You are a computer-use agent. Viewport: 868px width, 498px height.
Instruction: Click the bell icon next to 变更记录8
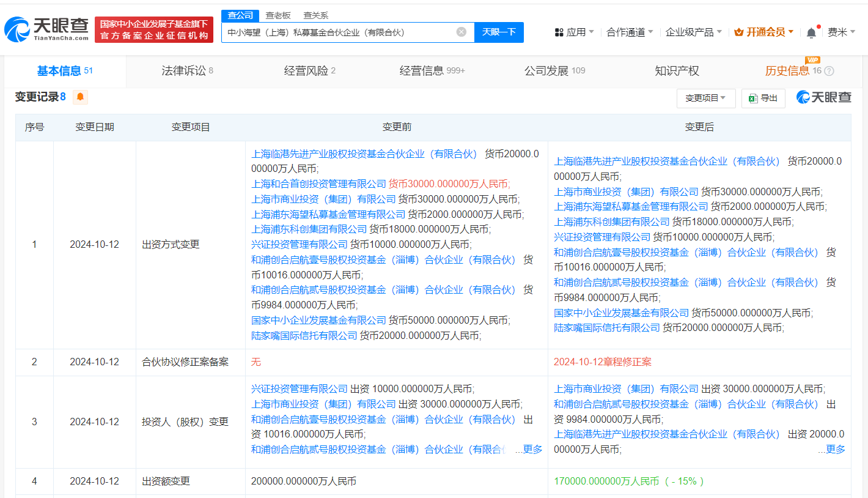80,97
